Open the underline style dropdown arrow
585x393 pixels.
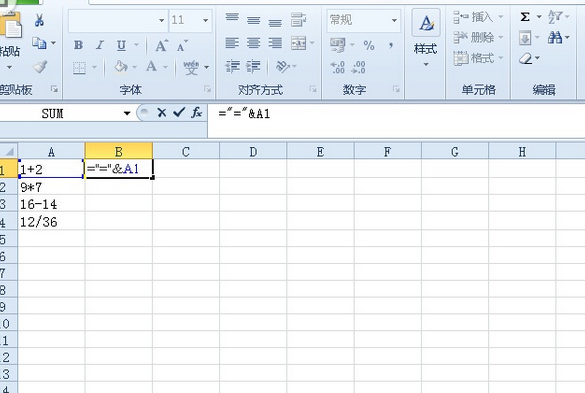coord(136,45)
